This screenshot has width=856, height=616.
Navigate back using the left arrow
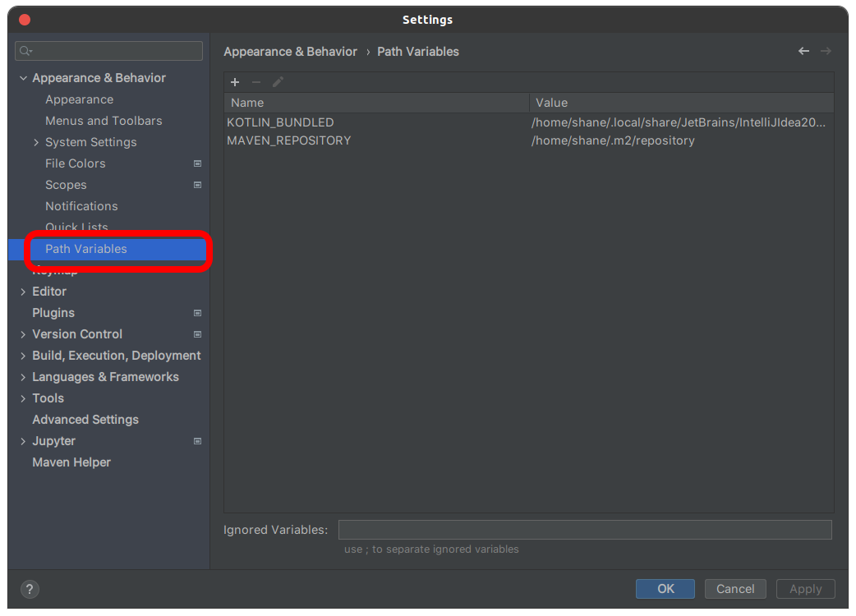coord(803,51)
